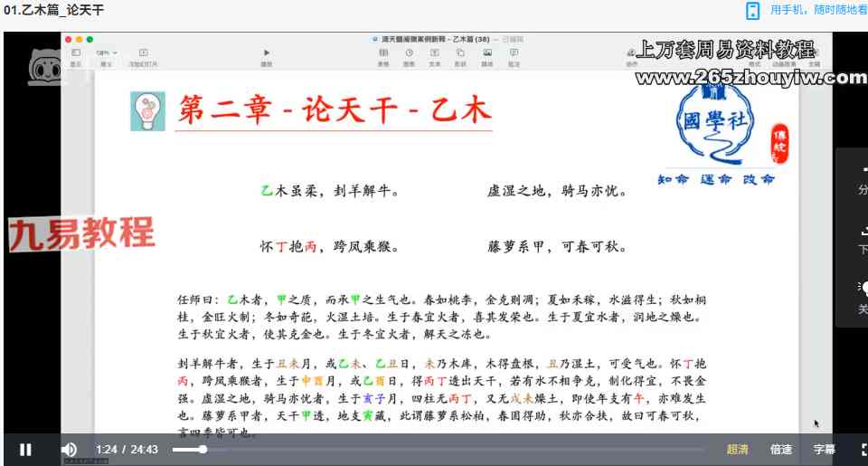Open the 倍速 playback speed menu
Image resolution: width=868 pixels, height=466 pixels.
781,450
